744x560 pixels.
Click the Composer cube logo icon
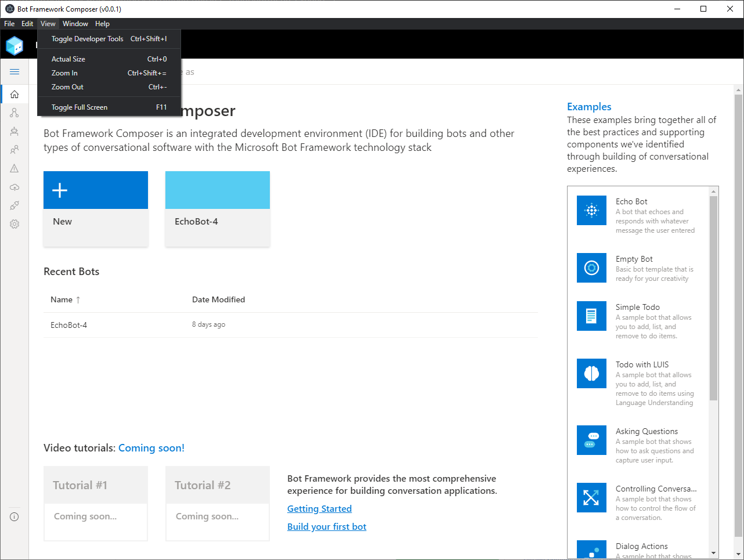tap(15, 45)
